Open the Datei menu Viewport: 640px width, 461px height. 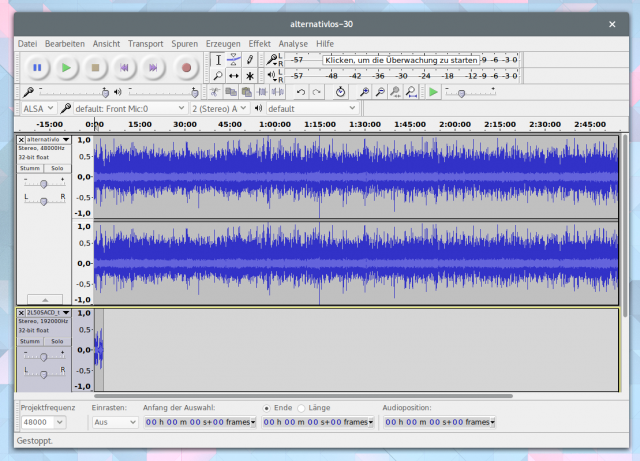tap(27, 44)
